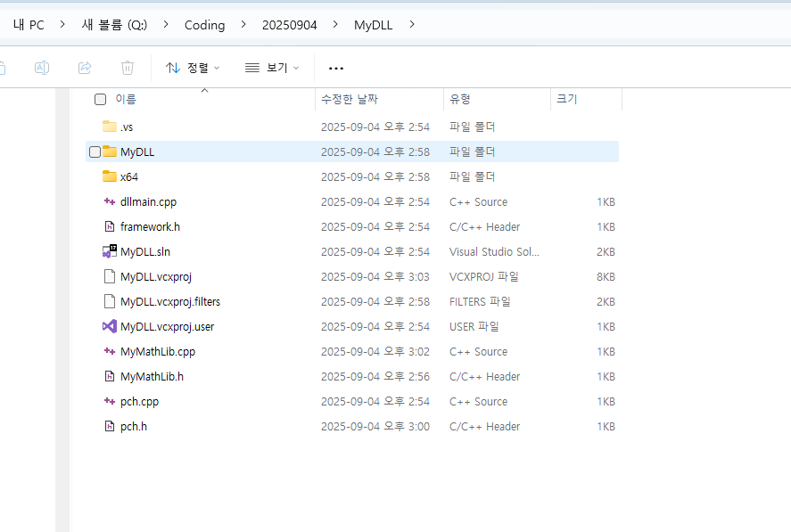Viewport: 791px width, 532px height.
Task: Select the framework.h header file icon
Action: [110, 227]
